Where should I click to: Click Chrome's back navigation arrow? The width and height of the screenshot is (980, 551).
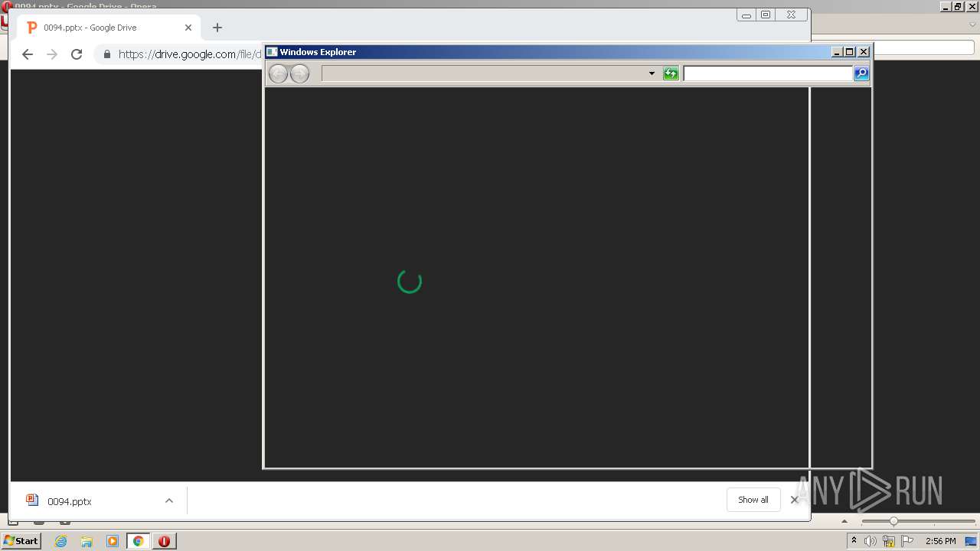pyautogui.click(x=28, y=54)
